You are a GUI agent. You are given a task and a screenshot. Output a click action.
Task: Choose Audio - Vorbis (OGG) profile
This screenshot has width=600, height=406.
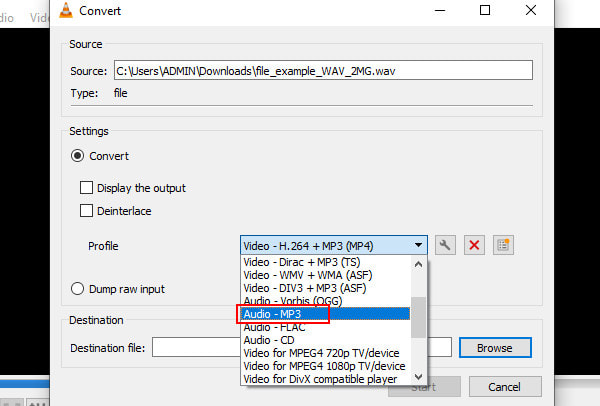coord(326,301)
